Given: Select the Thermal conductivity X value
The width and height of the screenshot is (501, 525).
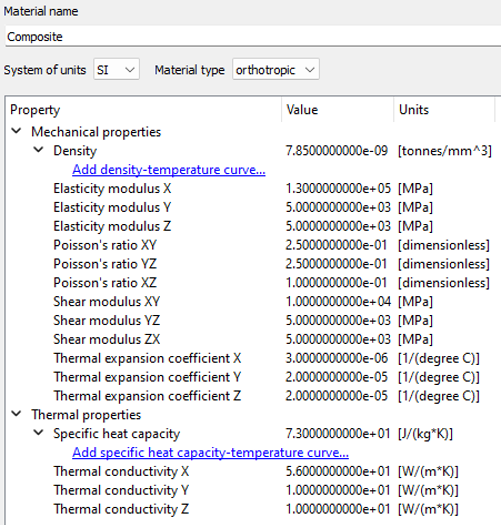Looking at the screenshot, I should point(338,471).
